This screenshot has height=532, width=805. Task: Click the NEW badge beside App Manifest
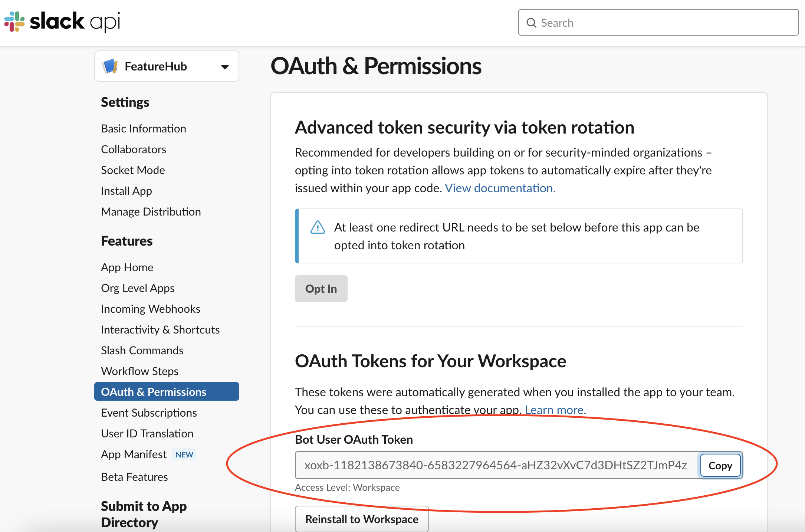pyautogui.click(x=184, y=455)
